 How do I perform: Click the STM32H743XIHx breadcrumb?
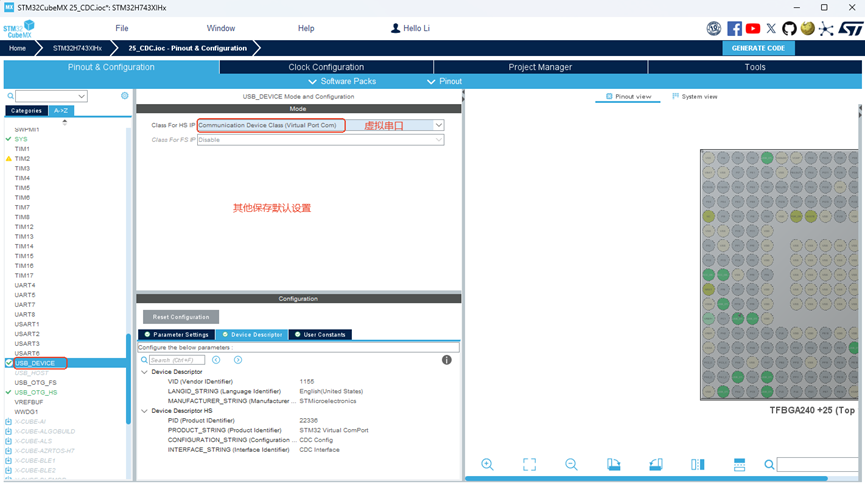[x=77, y=49]
